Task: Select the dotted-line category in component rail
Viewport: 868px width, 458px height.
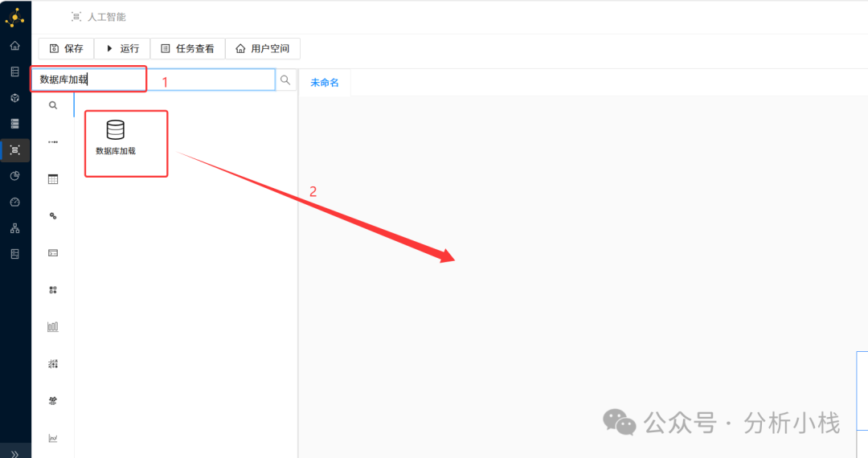Action: pos(53,142)
